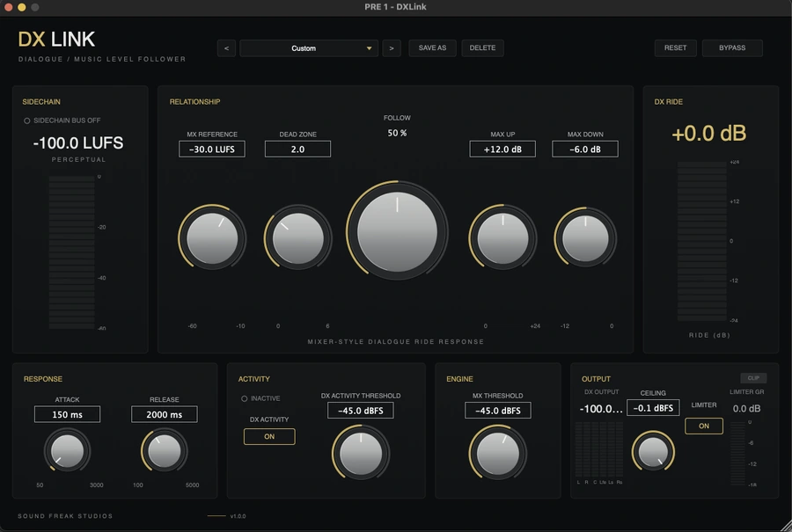This screenshot has height=532, width=792.
Task: Click the SAVE AS button
Action: click(x=432, y=48)
